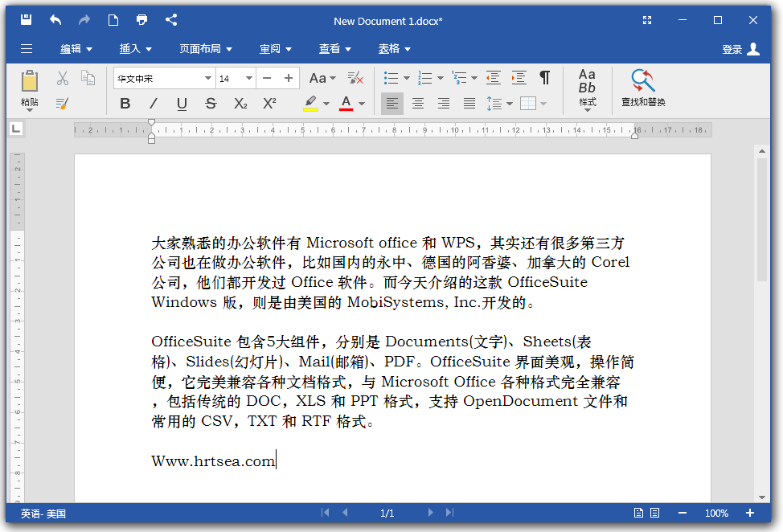The width and height of the screenshot is (783, 532).
Task: Open numbered list style dropdown
Action: [441, 78]
